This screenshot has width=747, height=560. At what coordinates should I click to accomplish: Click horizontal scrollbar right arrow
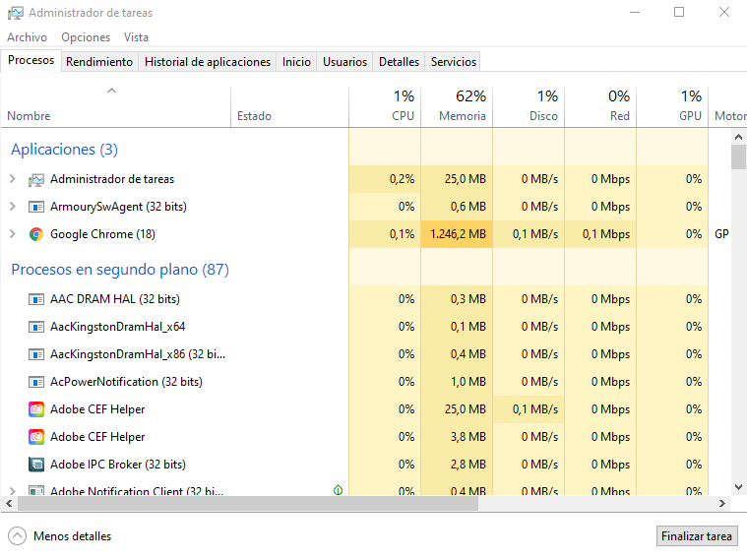(722, 503)
